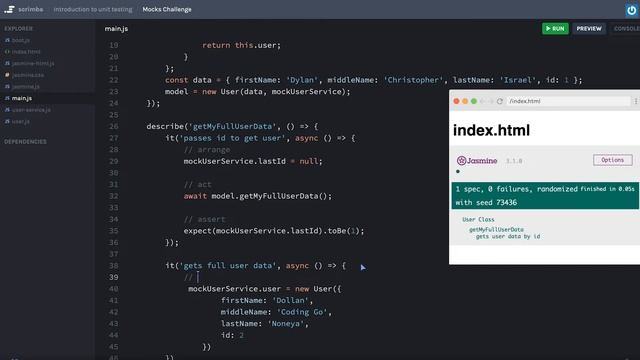Click 'mockUserService.lastId = null;' line

coord(253,161)
